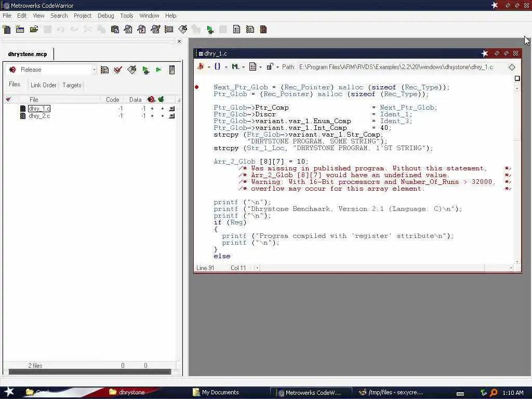Open the Tools menu
This screenshot has width=532, height=399.
point(127,16)
